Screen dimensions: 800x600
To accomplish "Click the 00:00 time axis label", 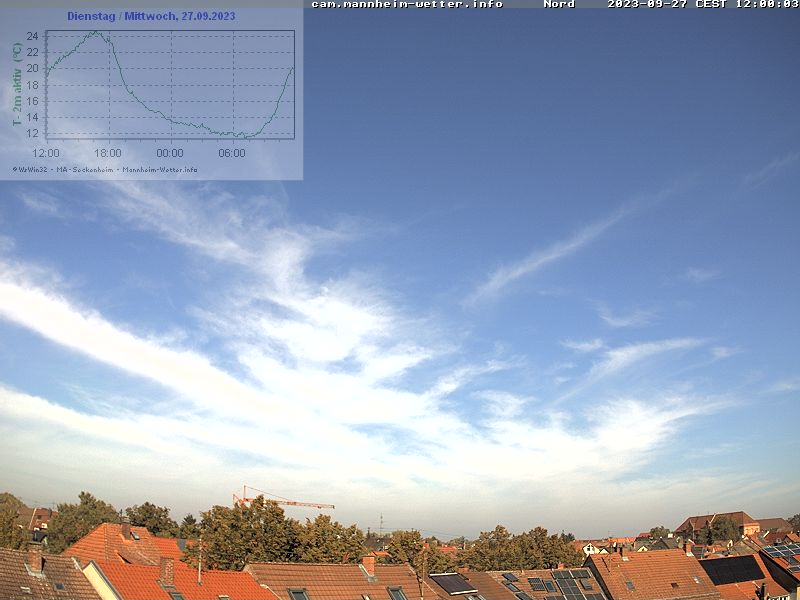I will 170,153.
